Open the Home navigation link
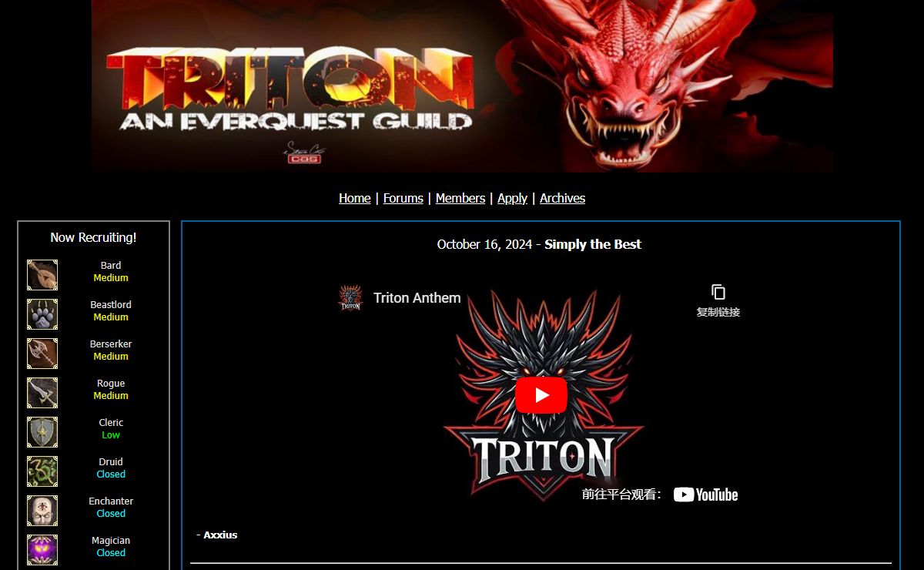Viewport: 924px width, 570px height. 355,198
